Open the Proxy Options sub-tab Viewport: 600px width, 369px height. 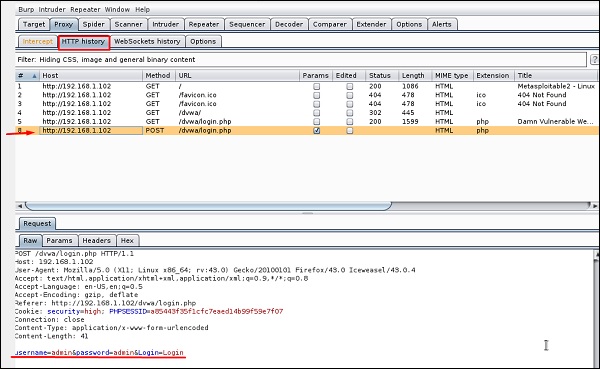click(203, 41)
